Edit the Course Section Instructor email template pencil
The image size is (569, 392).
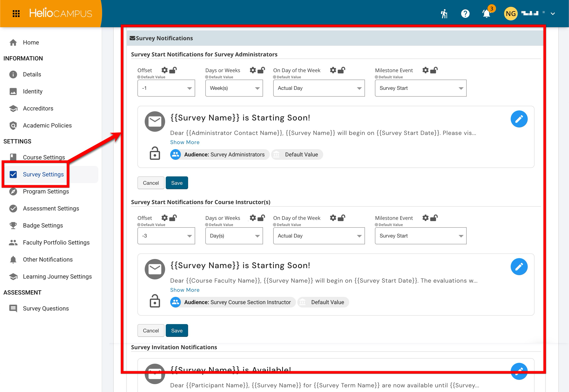[x=519, y=267]
